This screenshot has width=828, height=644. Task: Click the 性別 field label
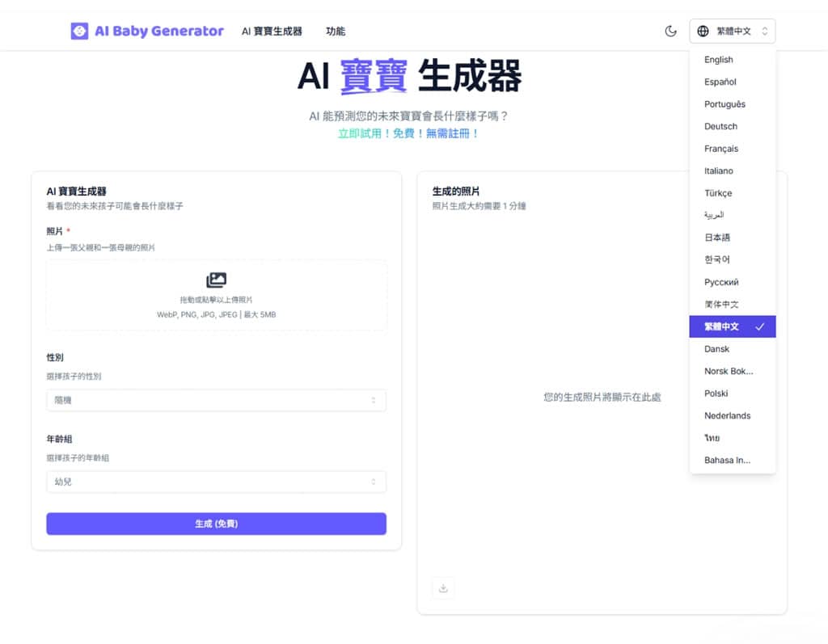coord(55,357)
